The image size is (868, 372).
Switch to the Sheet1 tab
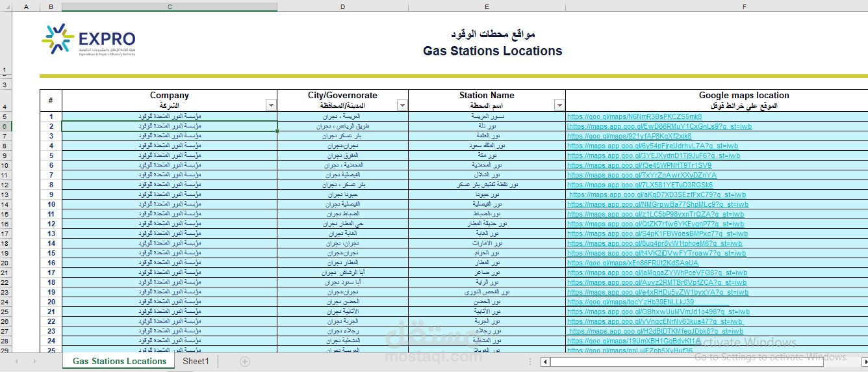point(196,361)
